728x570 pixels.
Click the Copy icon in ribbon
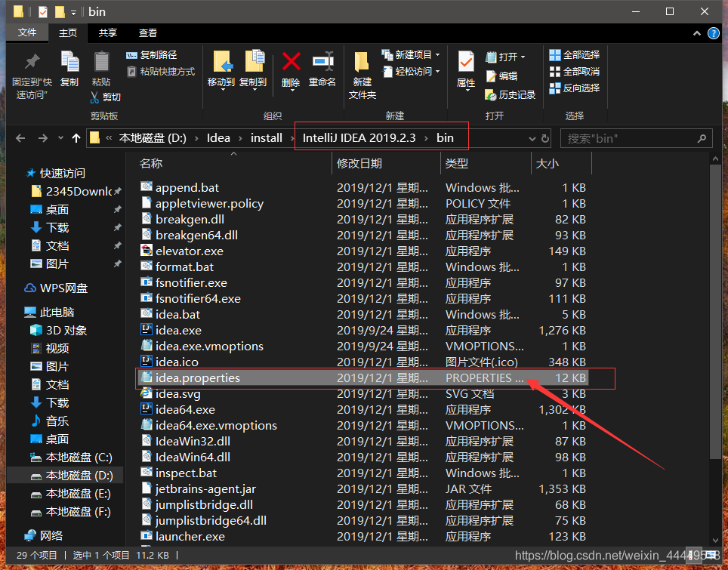click(x=69, y=62)
